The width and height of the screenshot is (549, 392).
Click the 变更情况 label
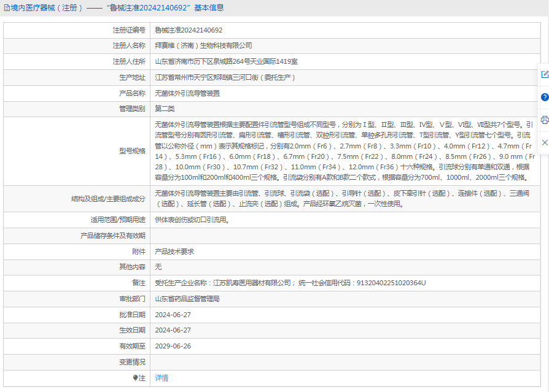tap(132, 362)
